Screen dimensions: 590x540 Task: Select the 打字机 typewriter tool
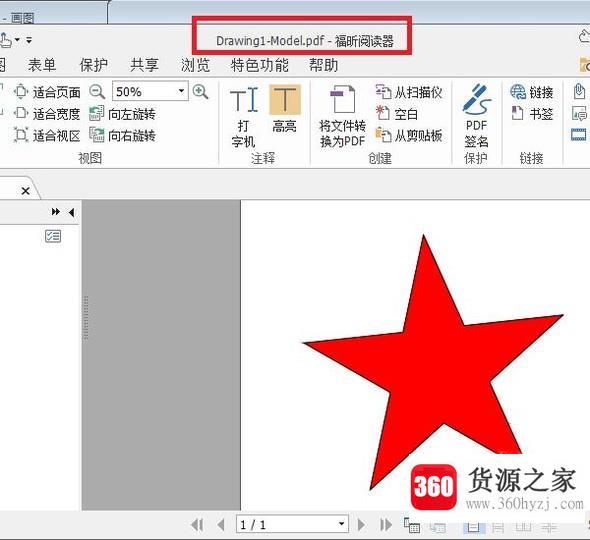point(243,117)
